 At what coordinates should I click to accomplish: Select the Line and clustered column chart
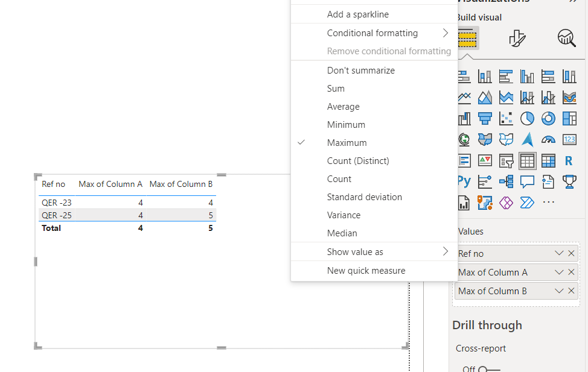548,98
